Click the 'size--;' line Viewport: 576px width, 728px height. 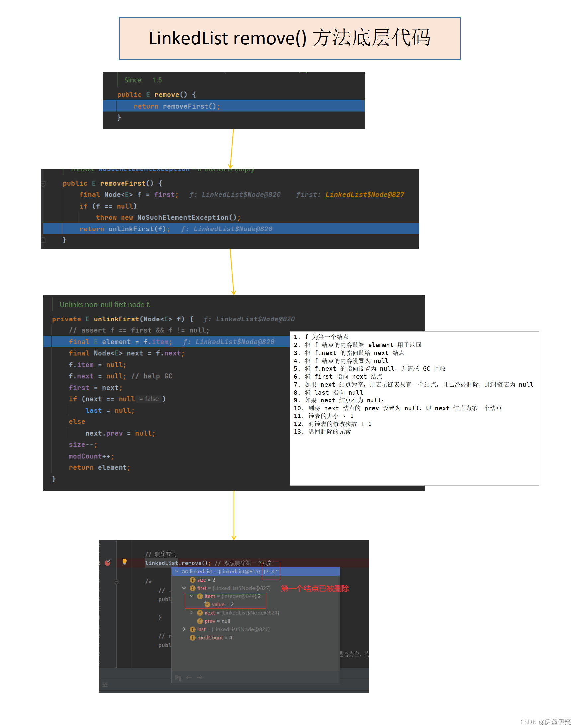point(83,445)
